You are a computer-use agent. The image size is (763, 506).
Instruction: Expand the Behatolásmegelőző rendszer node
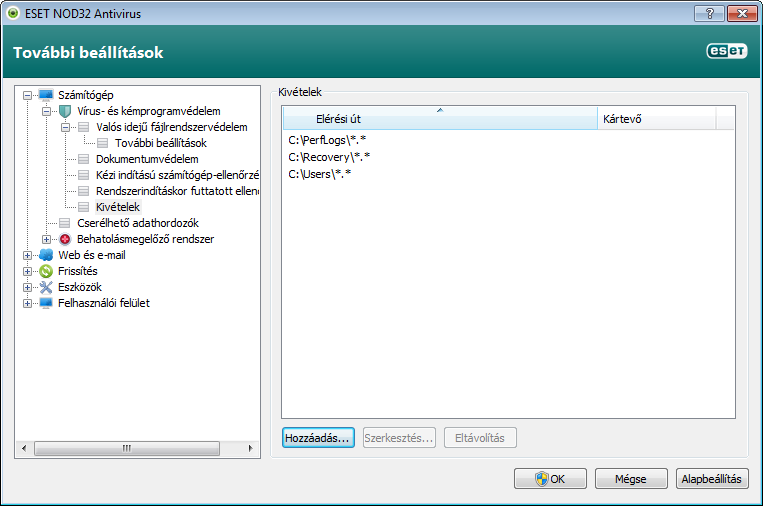coord(47,239)
